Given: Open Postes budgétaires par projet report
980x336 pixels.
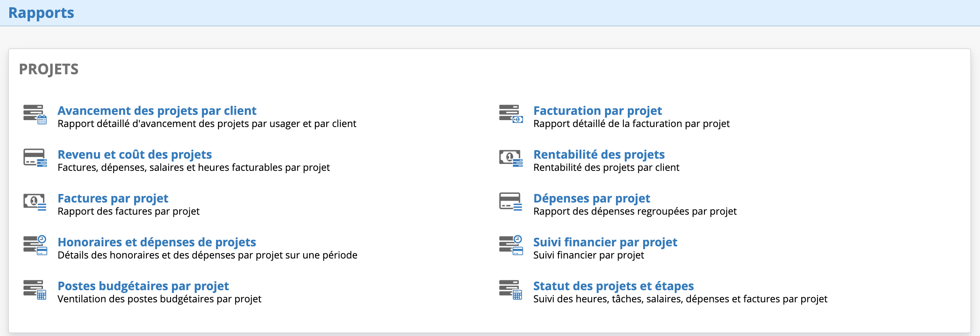Looking at the screenshot, I should [143, 286].
